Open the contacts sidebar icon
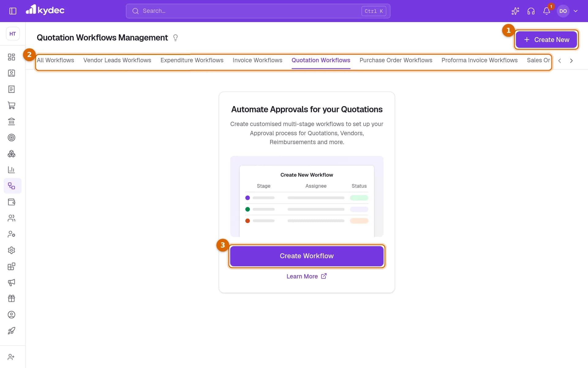Viewport: 588px width, 368px height. coord(11,73)
